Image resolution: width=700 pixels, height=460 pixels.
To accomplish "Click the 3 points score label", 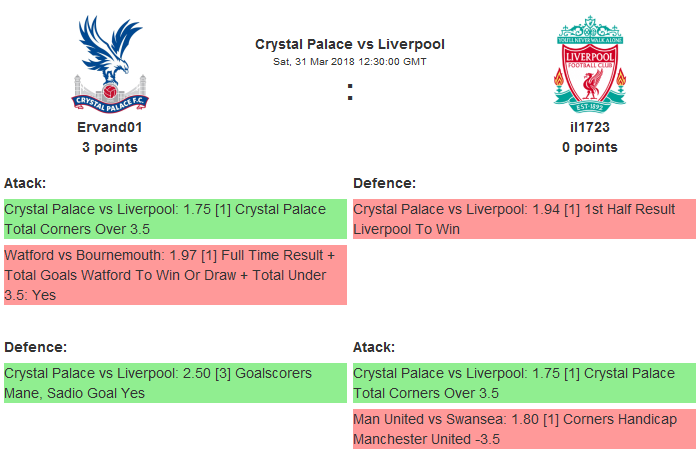I will 109,147.
